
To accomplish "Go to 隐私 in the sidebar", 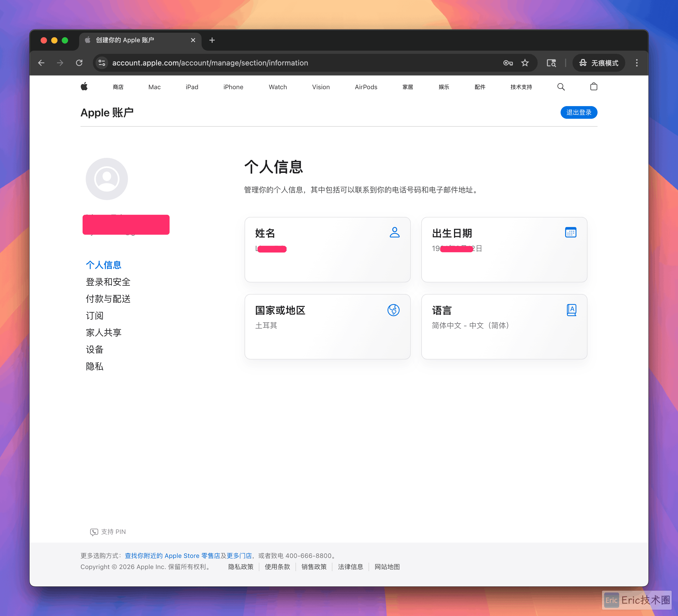I will 94,366.
